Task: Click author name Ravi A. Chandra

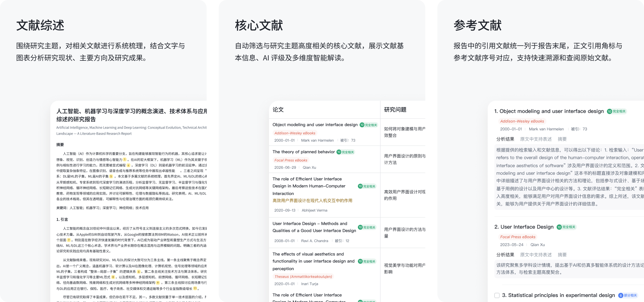Action: coord(315,241)
